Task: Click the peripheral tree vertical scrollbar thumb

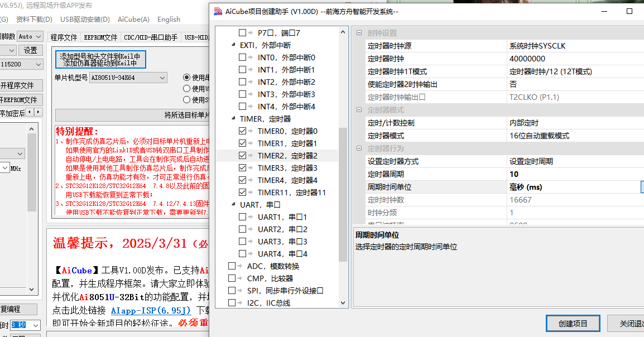Action: tap(343, 195)
